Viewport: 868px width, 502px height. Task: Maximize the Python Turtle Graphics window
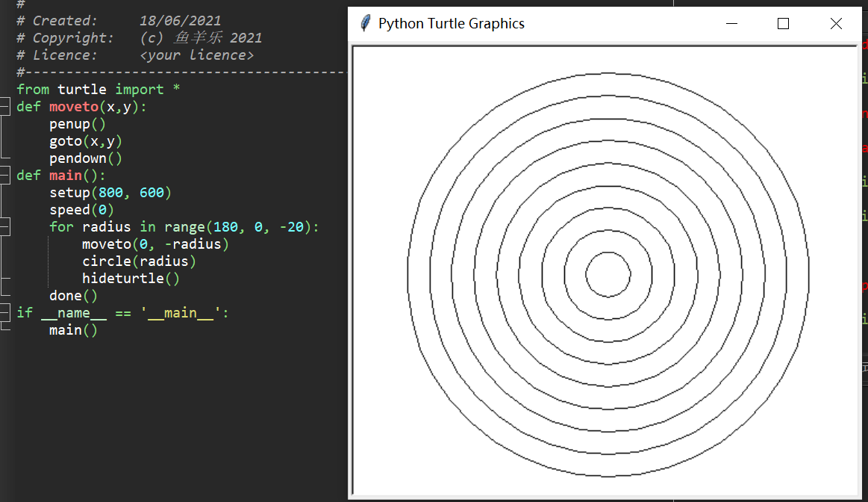[783, 23]
